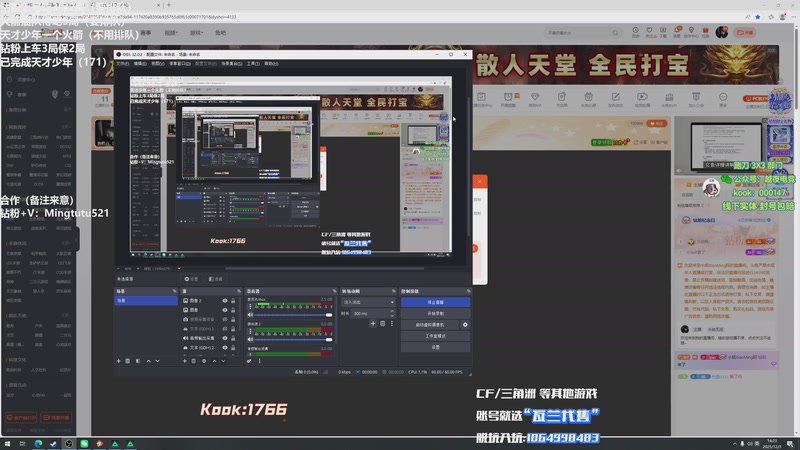800x450 pixels.
Task: Open preview scaling dropdown arrow in OBS
Action: click(179, 268)
